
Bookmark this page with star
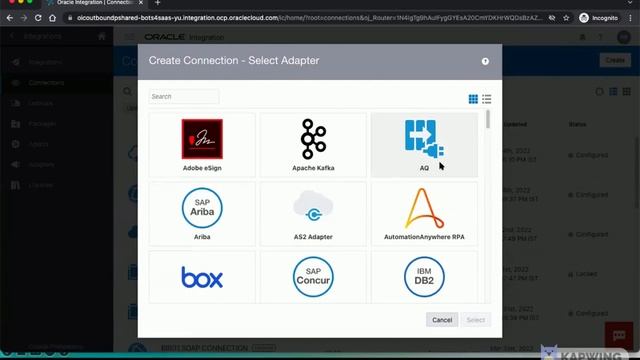point(566,18)
